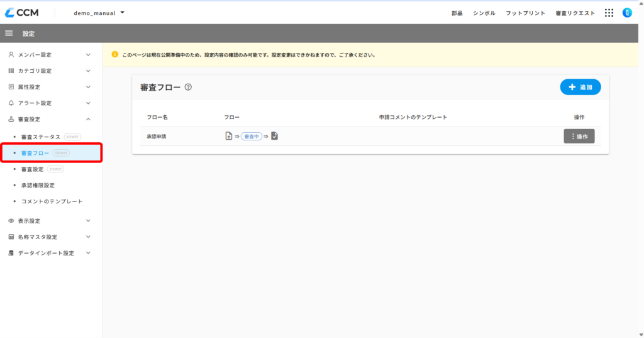644x338 pixels.
Task: Click the upload document icon in flow
Action: coord(229,136)
